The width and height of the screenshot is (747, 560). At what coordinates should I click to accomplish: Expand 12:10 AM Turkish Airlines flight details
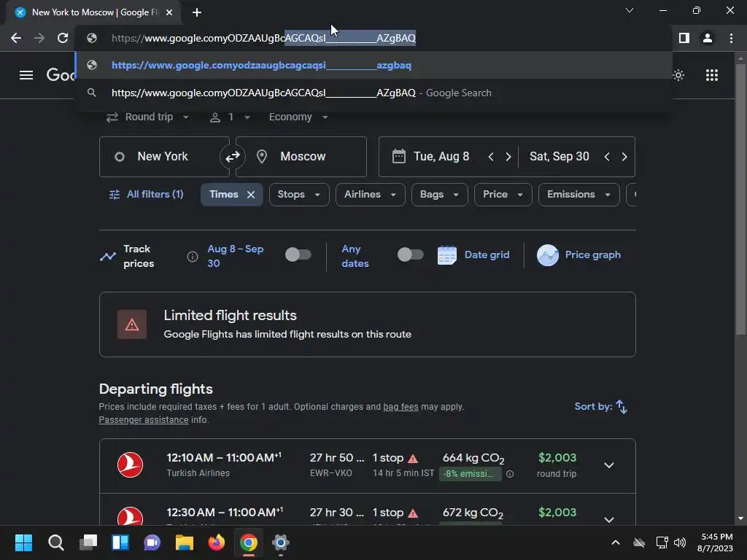pyautogui.click(x=609, y=465)
